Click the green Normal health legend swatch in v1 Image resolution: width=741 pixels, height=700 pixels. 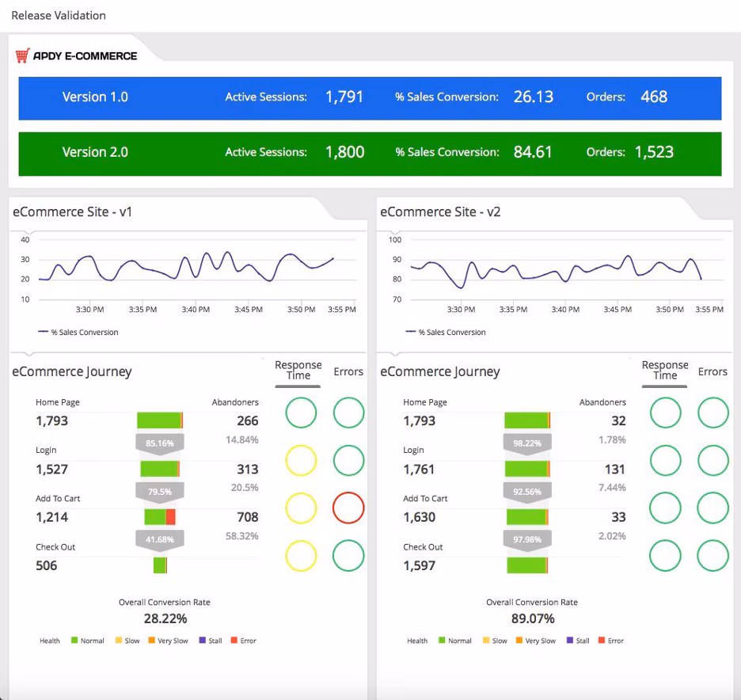74,641
